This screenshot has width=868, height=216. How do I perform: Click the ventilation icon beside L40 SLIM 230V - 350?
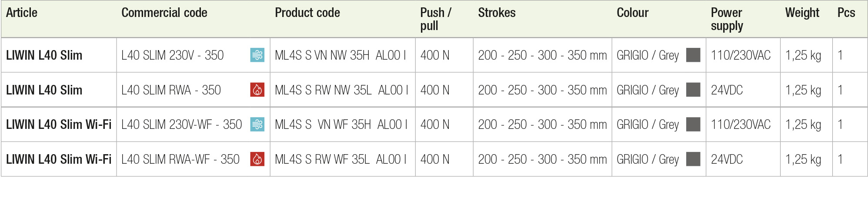[x=257, y=55]
